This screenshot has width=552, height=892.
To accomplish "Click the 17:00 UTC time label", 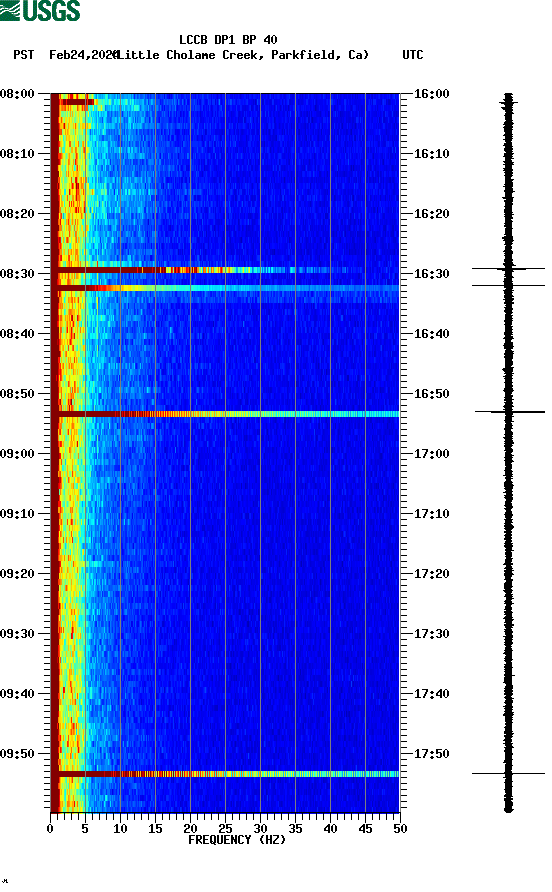I will point(431,453).
